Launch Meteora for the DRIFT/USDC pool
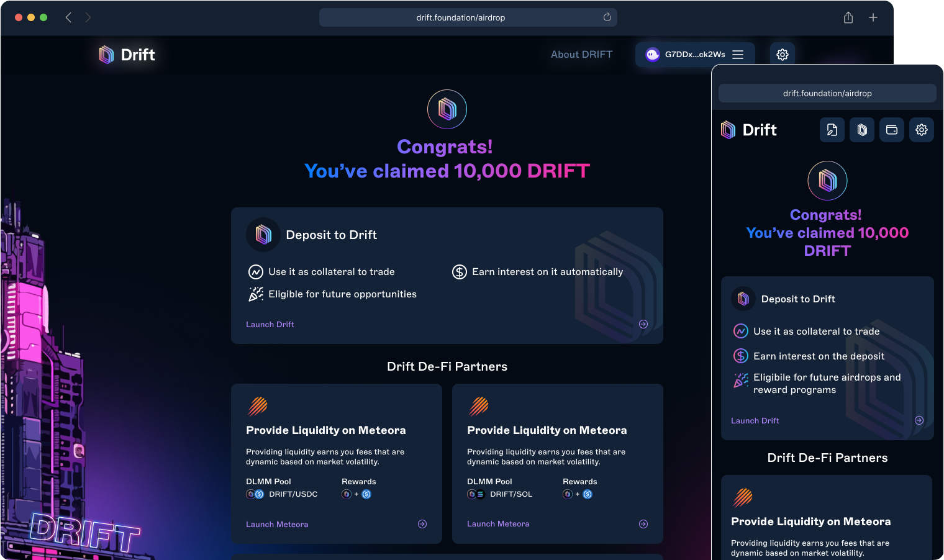Viewport: 944px width, 560px height. pos(277,525)
